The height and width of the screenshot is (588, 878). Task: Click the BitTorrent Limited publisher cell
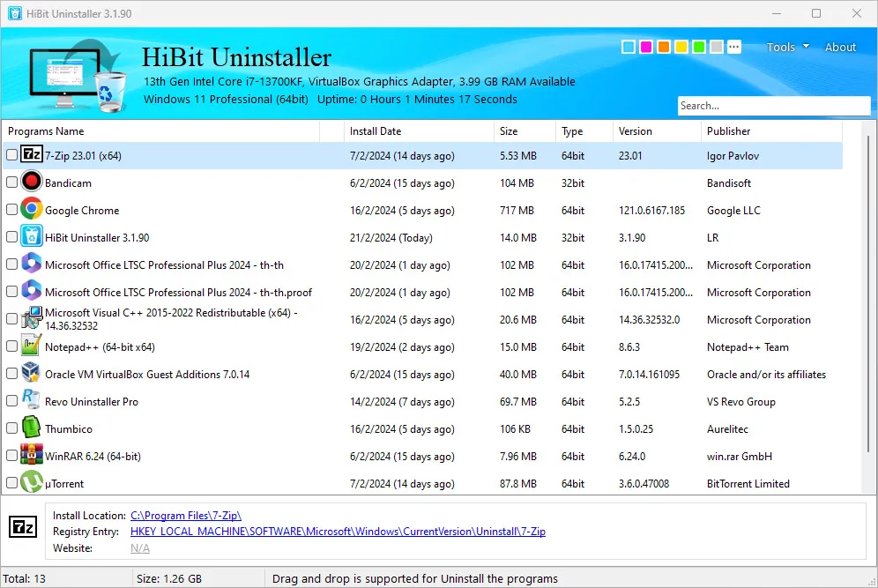coord(748,484)
